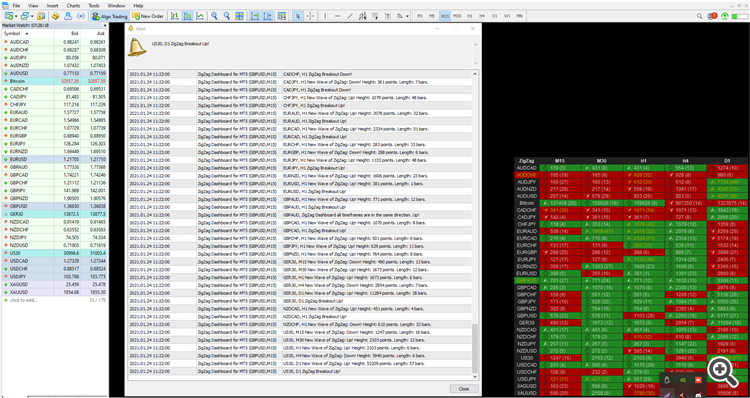Switch chart to bar chart style
This screenshot has width=750, height=398.
click(x=175, y=16)
